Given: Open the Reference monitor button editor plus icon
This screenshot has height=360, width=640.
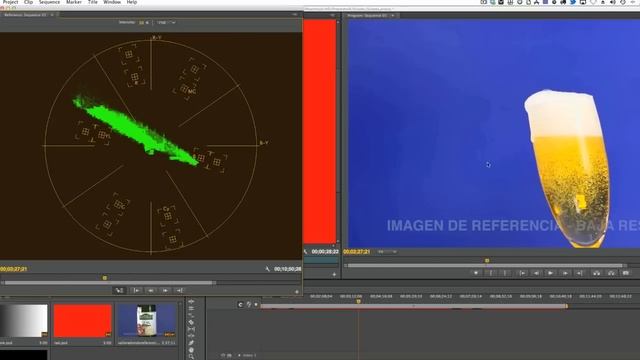Looking at the screenshot, I should 297,292.
